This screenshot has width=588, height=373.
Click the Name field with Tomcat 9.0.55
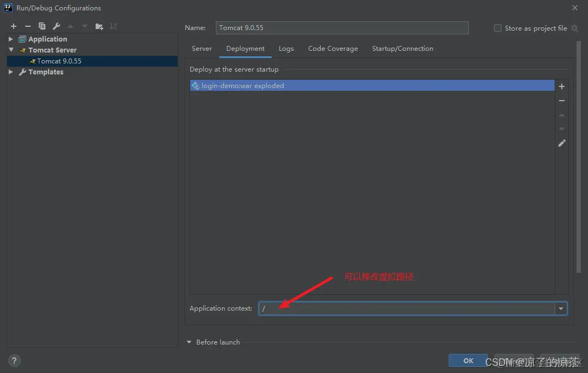pos(342,28)
